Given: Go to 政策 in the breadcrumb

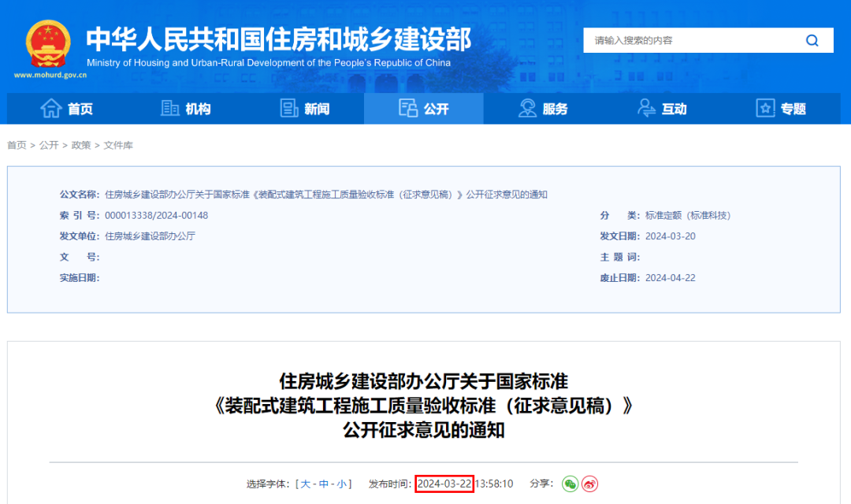Looking at the screenshot, I should click(81, 146).
